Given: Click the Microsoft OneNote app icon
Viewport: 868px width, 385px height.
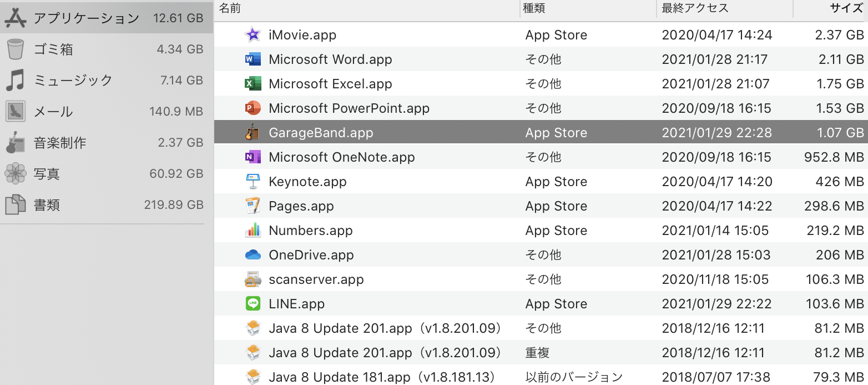Looking at the screenshot, I should (x=253, y=157).
